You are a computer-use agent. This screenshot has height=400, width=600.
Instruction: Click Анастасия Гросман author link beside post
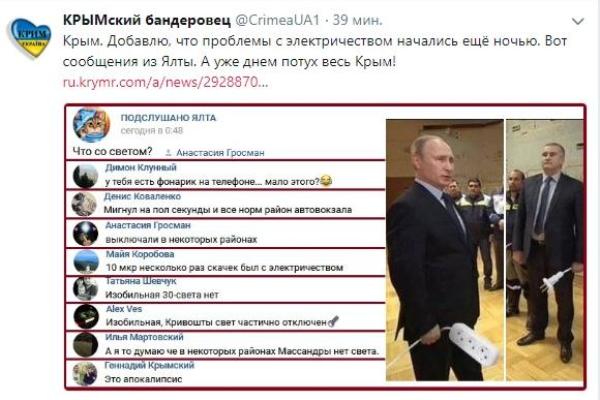pos(220,153)
